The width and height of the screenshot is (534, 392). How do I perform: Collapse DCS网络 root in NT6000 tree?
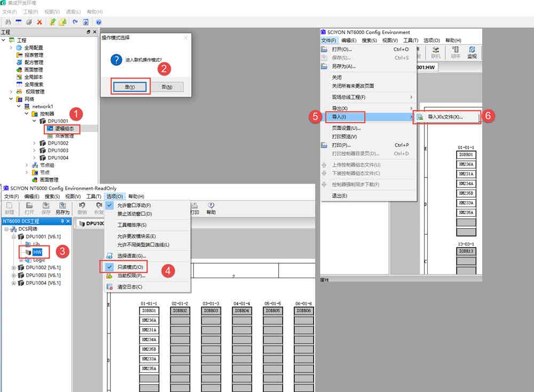[x=6, y=229]
